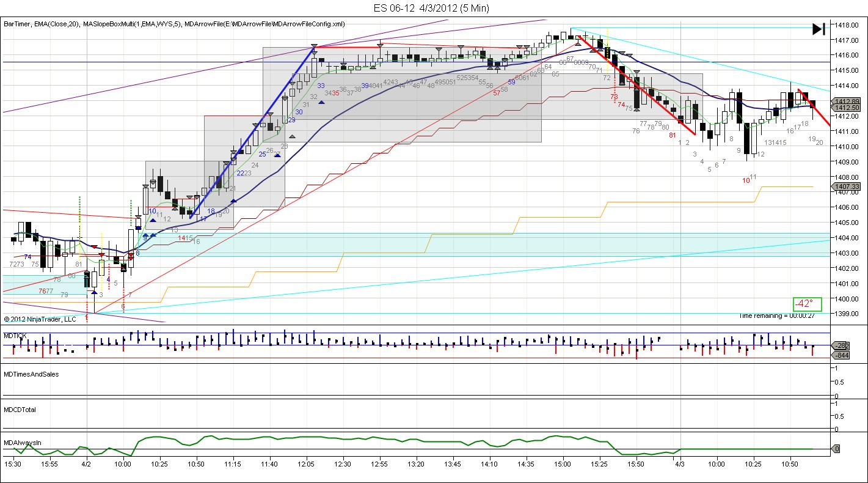Image resolution: width=868 pixels, height=483 pixels.
Task: Click the 15:00 time axis label
Action: tap(563, 465)
